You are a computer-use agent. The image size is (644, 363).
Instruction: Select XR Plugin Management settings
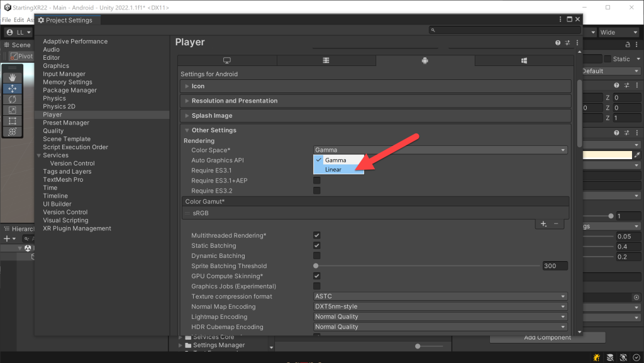pos(77,228)
